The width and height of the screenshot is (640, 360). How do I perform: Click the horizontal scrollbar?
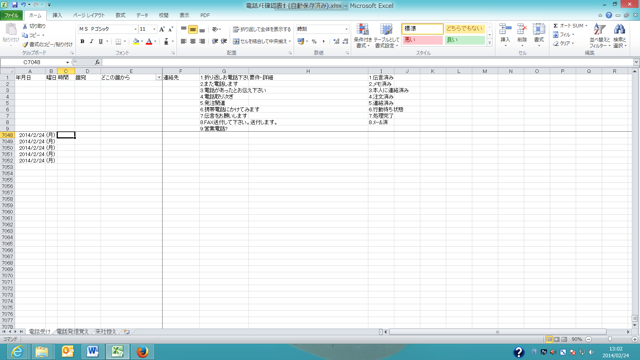pyautogui.click(x=497, y=332)
